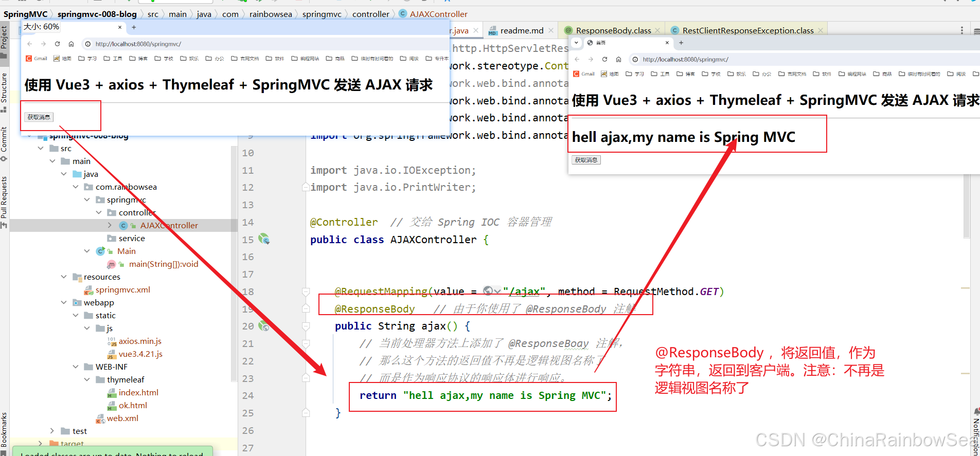The width and height of the screenshot is (980, 456).
Task: Click 获取消息 button in right browser page
Action: tap(586, 160)
